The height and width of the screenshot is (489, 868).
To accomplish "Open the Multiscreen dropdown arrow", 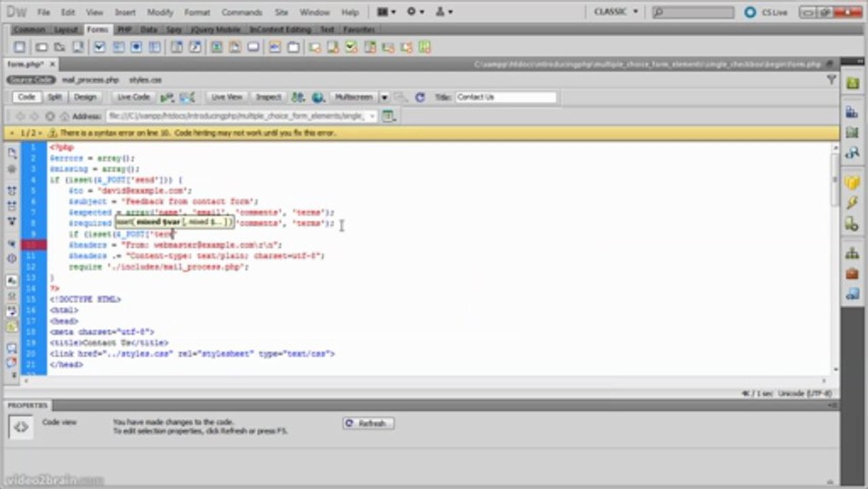I will [384, 98].
